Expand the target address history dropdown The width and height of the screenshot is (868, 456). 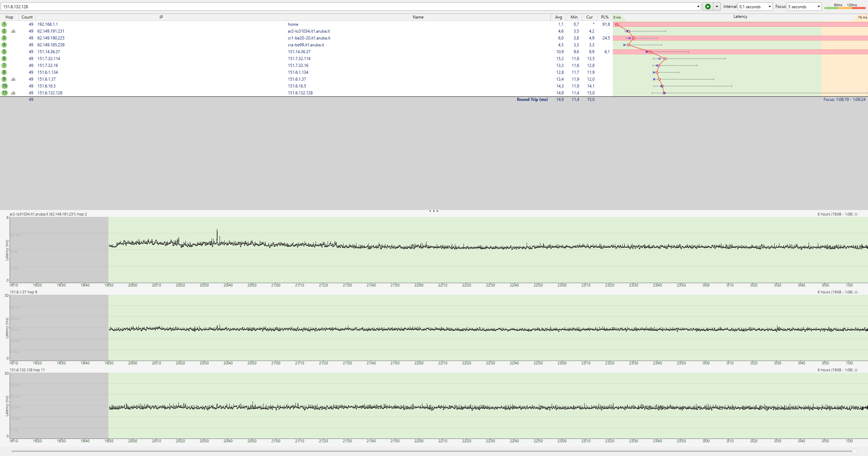pyautogui.click(x=698, y=7)
